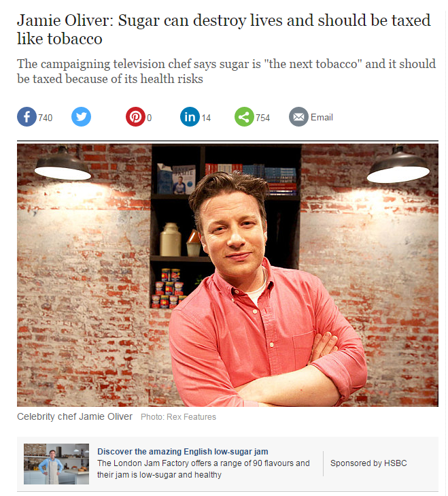Open the green share icon

[x=244, y=117]
